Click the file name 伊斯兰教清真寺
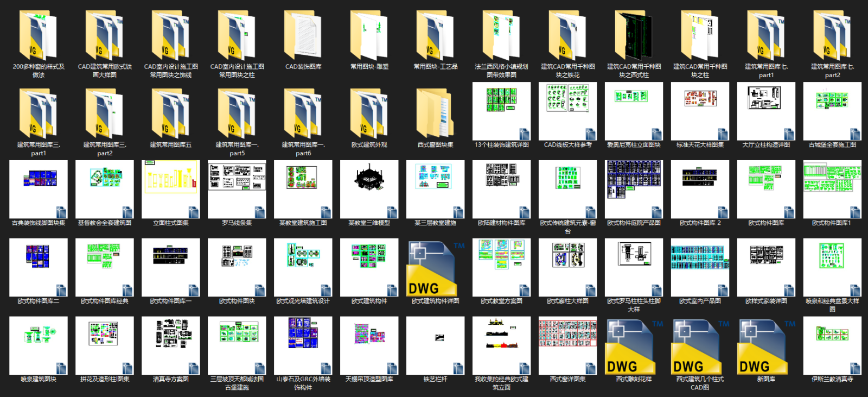 (x=832, y=379)
